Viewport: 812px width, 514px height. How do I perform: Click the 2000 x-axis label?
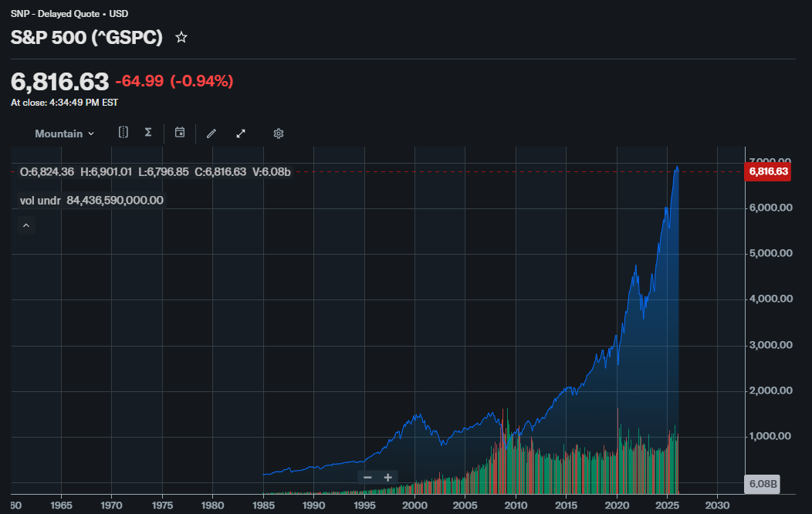414,506
